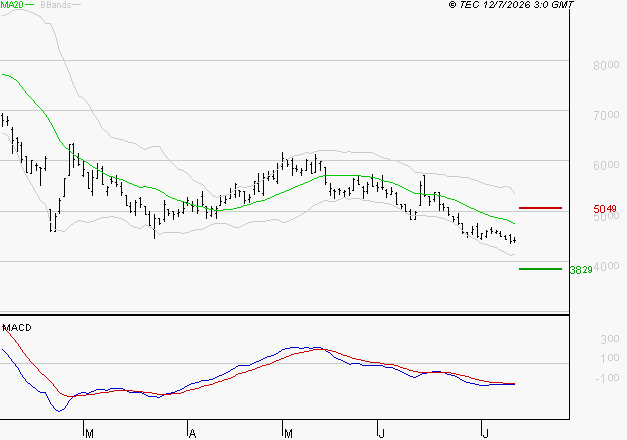Screen dimensions: 627x440
Task: Click the first J month marker on time axis
Action: 382,434
